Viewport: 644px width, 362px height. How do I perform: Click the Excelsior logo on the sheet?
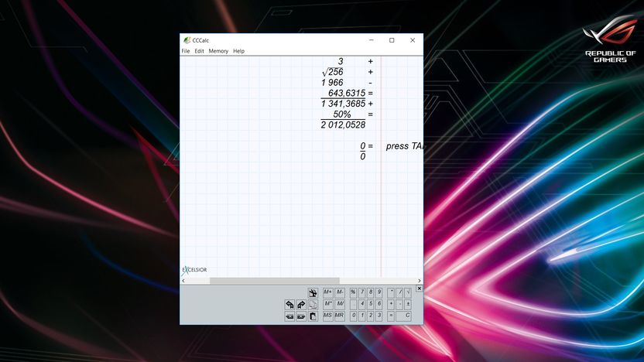click(194, 270)
